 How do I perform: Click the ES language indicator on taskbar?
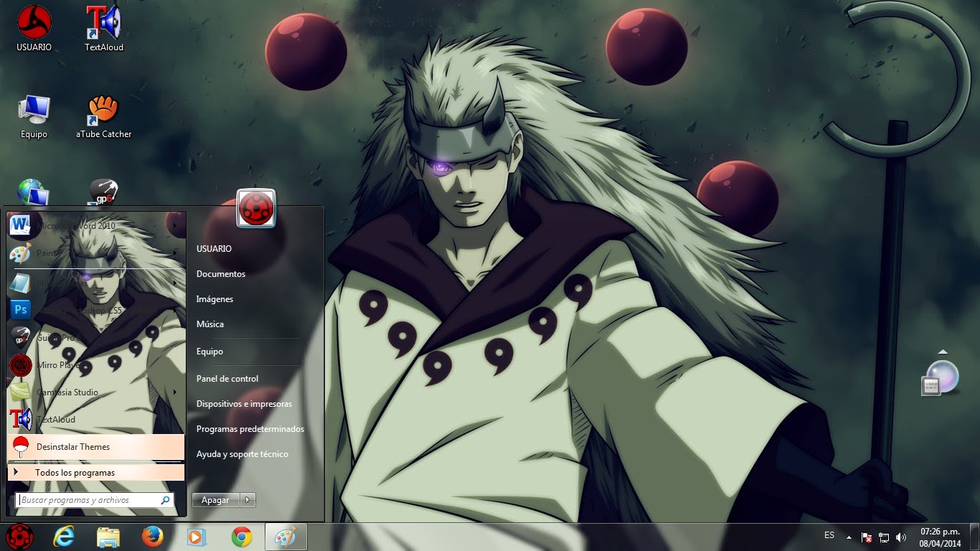pyautogui.click(x=829, y=536)
